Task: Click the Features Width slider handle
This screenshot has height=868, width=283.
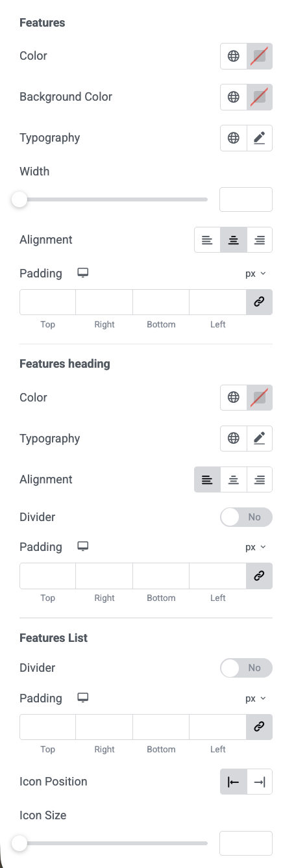Action: coord(19,199)
